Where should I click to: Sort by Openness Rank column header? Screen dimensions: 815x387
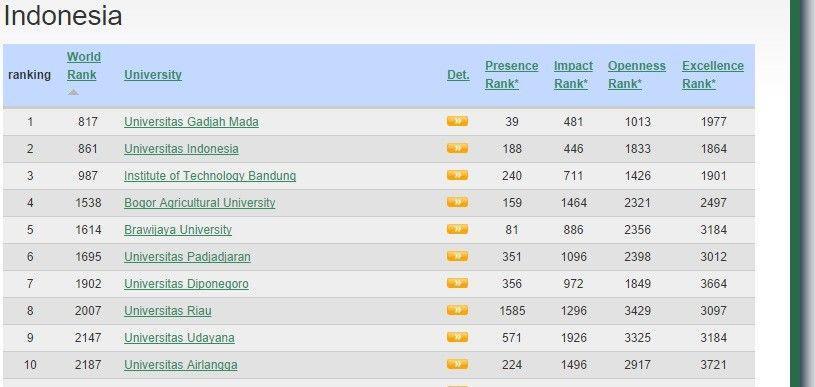637,75
